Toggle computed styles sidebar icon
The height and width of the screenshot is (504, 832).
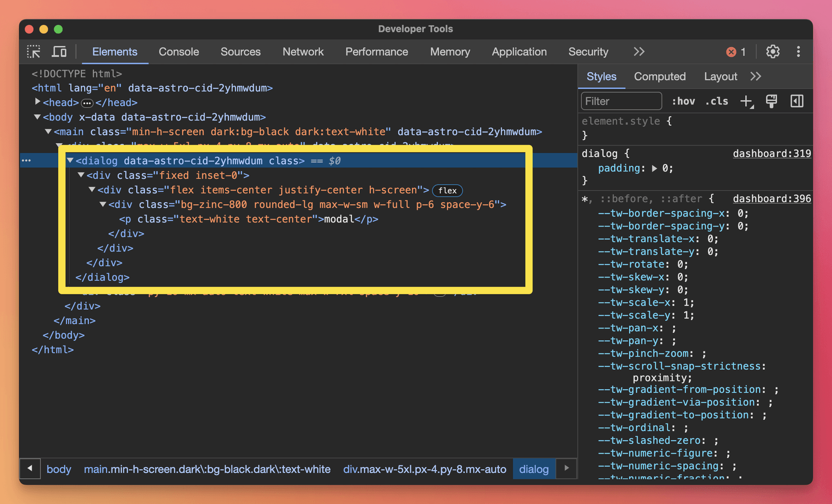click(797, 101)
